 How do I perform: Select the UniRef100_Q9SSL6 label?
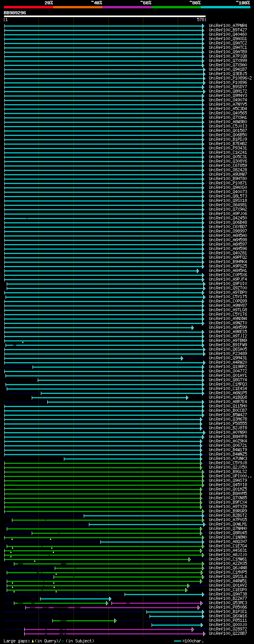228,577
